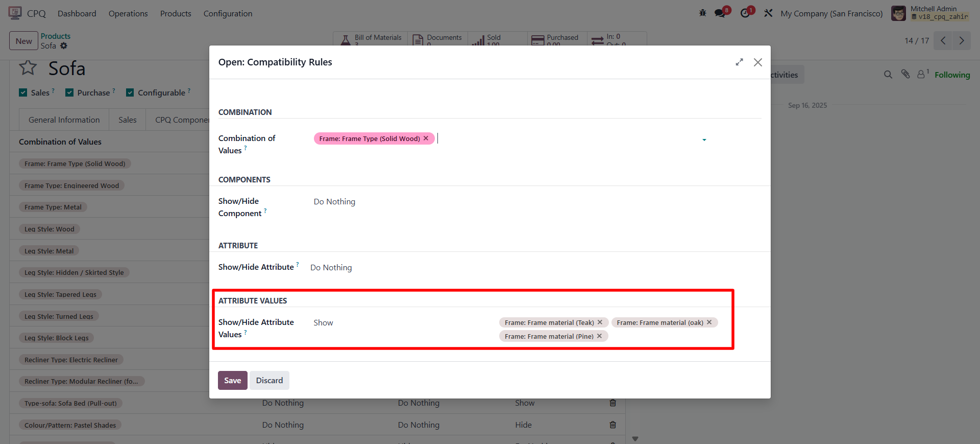Open the activities clock icon
Viewport: 980px width, 444px height.
[x=746, y=13]
